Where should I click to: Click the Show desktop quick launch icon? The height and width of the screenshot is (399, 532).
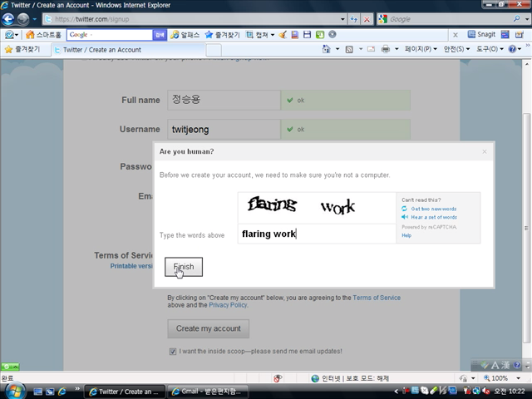(37, 392)
